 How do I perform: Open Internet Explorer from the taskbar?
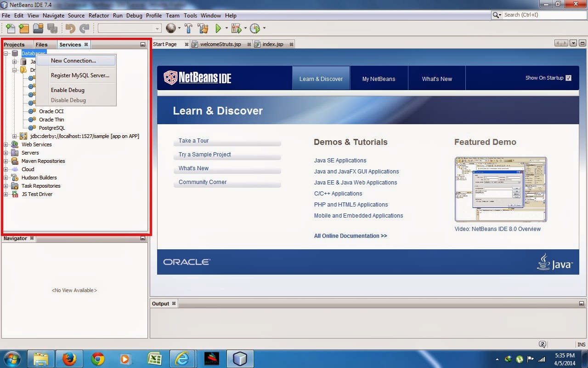pos(182,359)
